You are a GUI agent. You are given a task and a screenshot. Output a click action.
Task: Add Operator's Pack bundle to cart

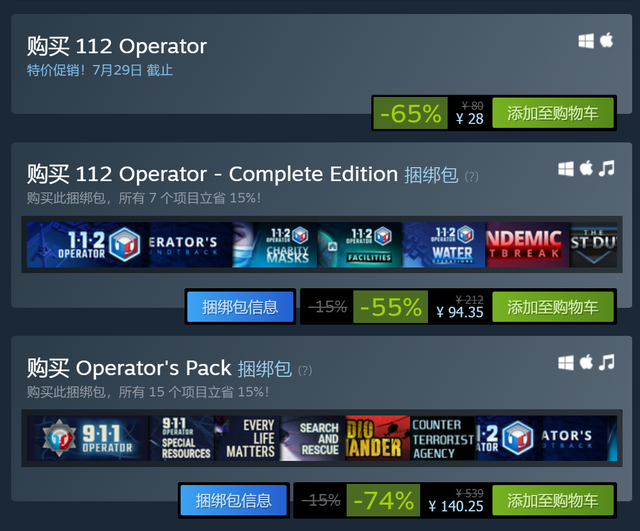[553, 500]
